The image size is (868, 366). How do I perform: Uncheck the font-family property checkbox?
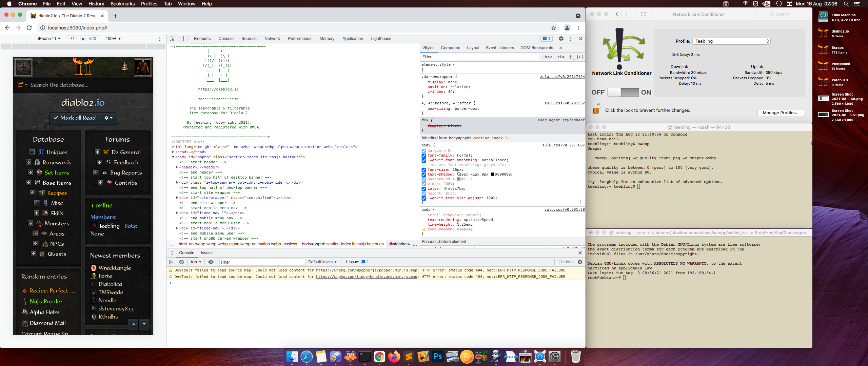click(x=424, y=156)
